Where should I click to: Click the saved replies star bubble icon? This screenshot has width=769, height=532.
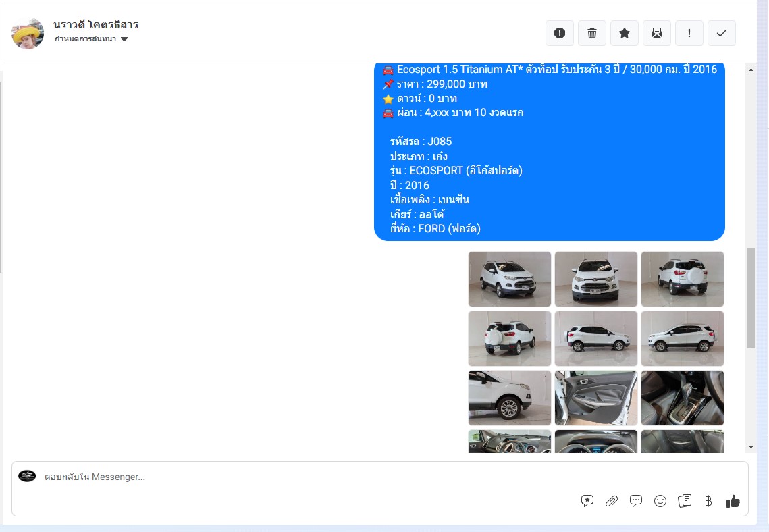(x=587, y=501)
